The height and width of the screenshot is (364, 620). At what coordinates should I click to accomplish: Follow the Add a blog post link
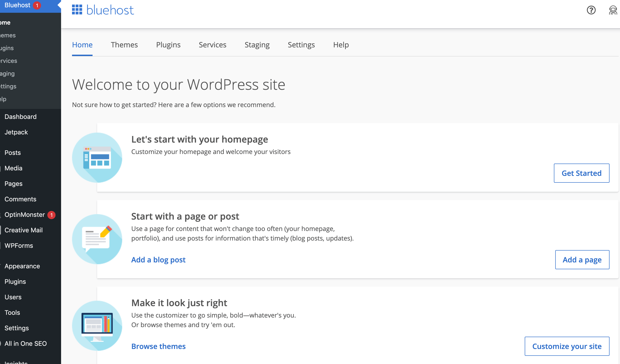pos(158,260)
